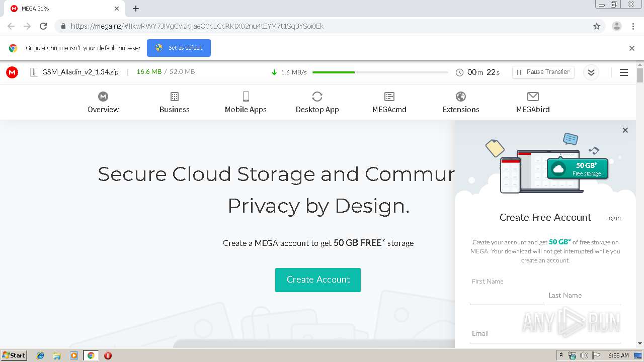Click the system clock 6:55 AM
Screen dimensions: 644x362
point(618,355)
